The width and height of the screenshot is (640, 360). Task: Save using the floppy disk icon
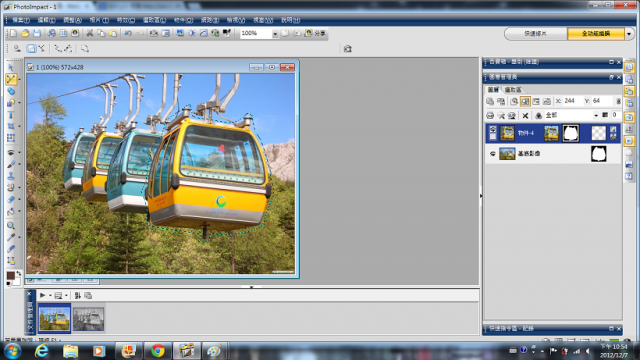coord(37,33)
